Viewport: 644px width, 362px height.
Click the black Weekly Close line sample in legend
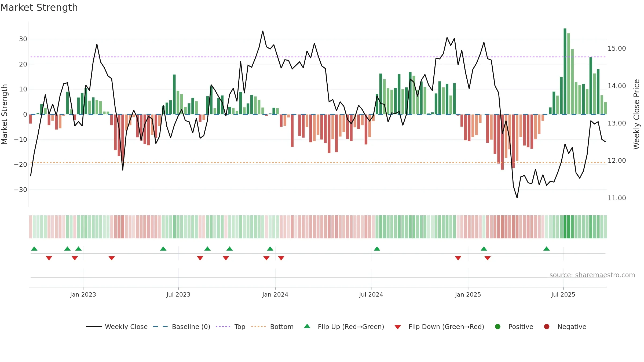point(94,327)
